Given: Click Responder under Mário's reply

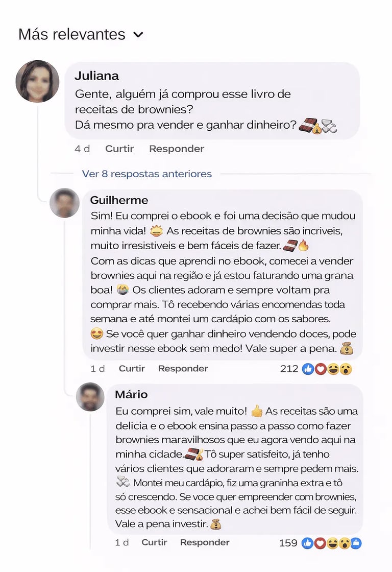Looking at the screenshot, I should click(205, 542).
